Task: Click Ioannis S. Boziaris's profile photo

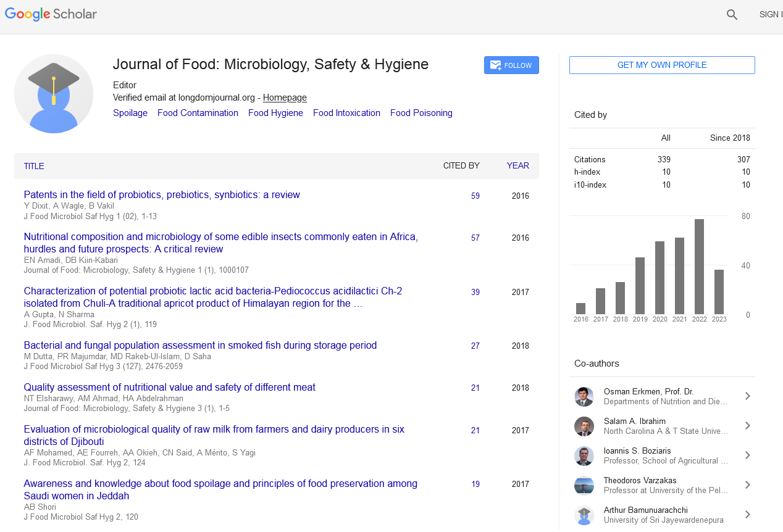Action: (x=584, y=455)
